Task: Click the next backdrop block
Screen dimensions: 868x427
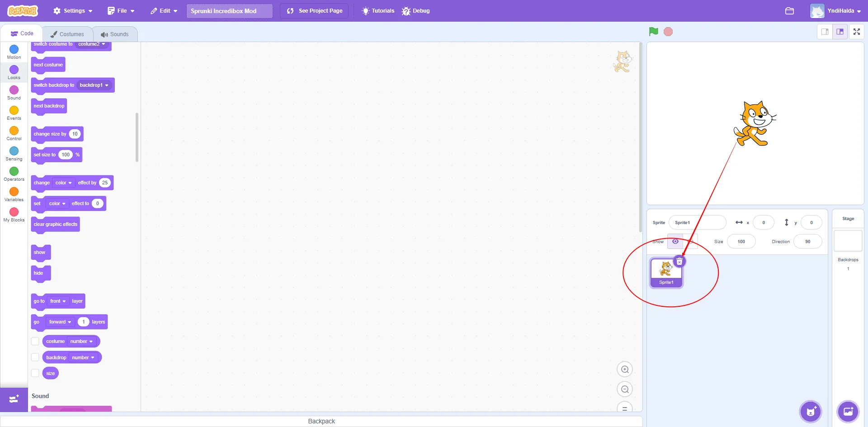Action: tap(49, 106)
